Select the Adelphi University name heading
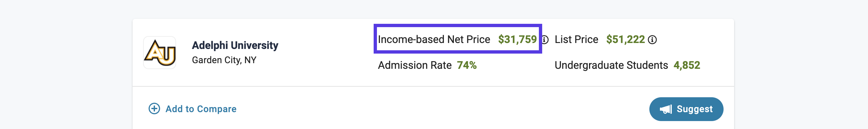 click(235, 45)
